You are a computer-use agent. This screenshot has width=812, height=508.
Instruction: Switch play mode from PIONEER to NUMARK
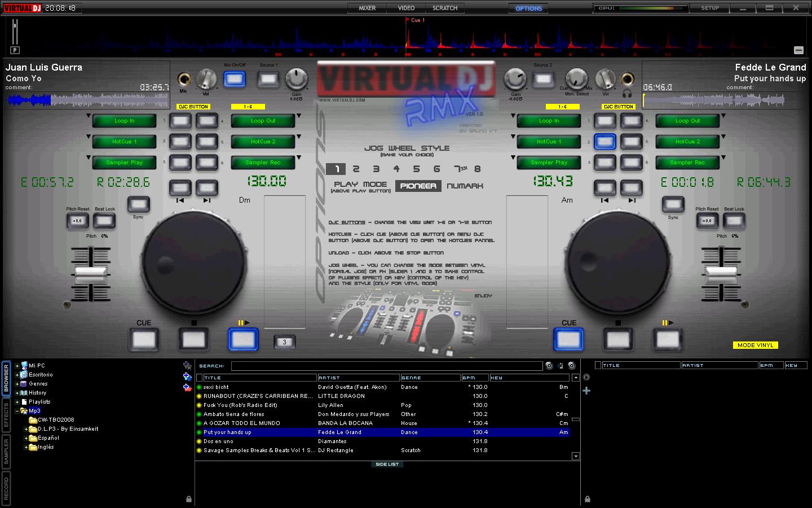coord(464,186)
